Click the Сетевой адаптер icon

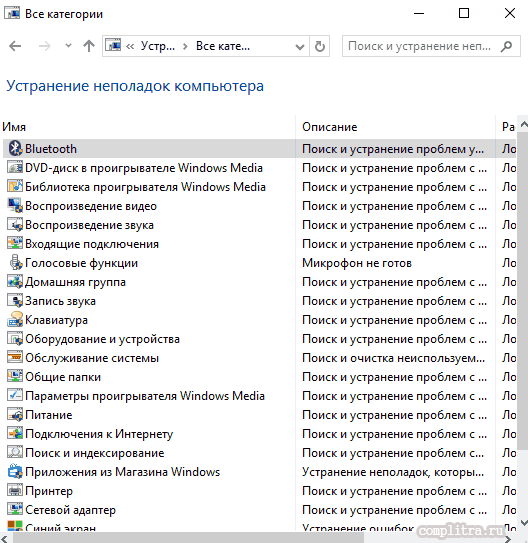click(x=15, y=510)
